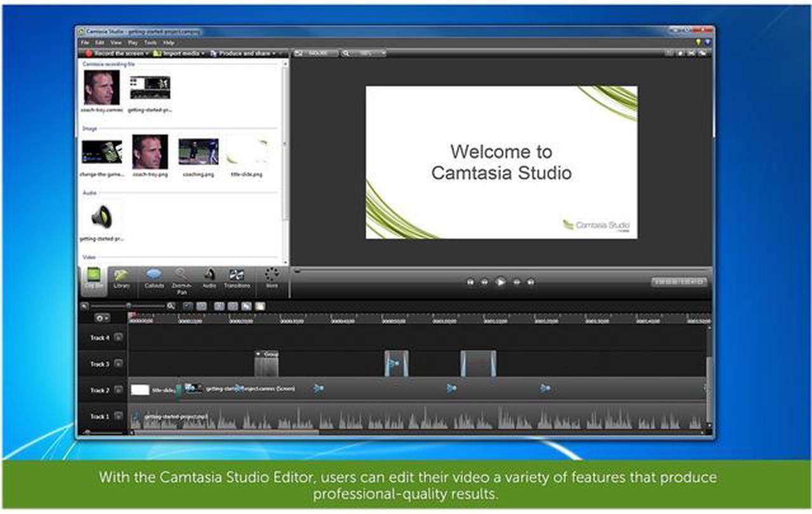Open the Library tab
This screenshot has height=514, width=812.
tap(121, 279)
